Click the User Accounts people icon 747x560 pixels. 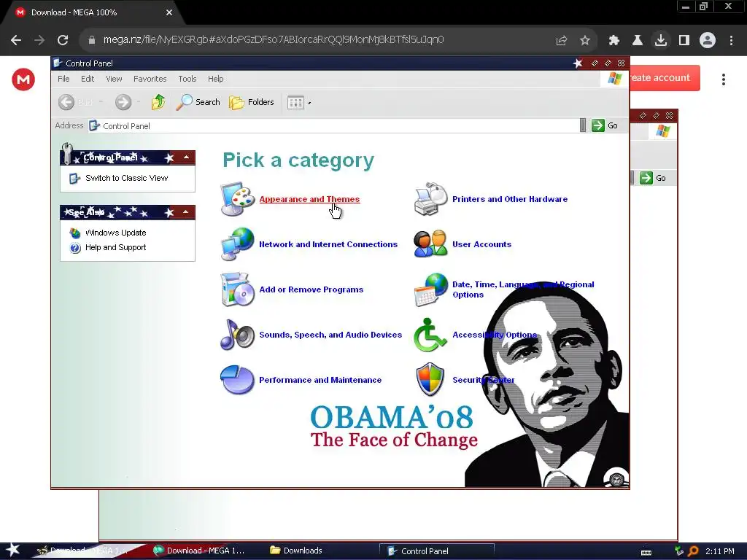[x=430, y=244]
